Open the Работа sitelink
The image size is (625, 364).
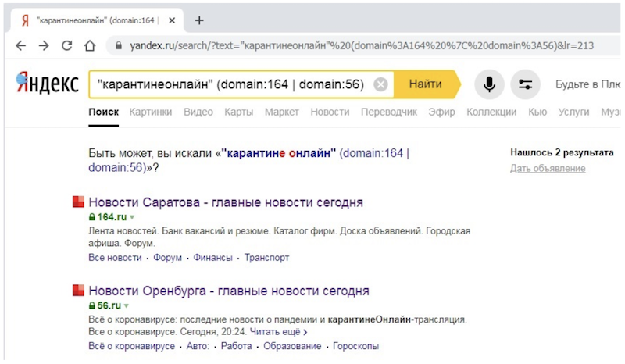click(237, 346)
